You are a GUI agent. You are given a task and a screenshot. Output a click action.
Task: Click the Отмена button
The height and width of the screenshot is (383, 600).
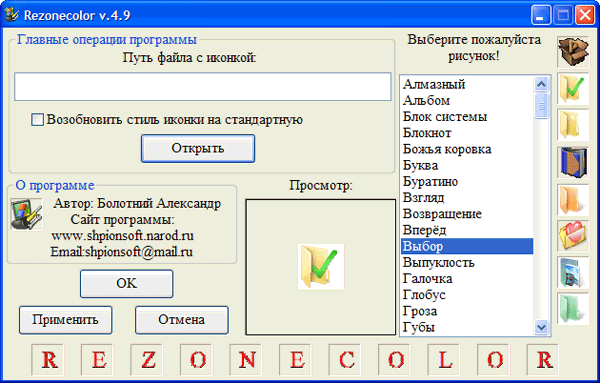point(182,320)
